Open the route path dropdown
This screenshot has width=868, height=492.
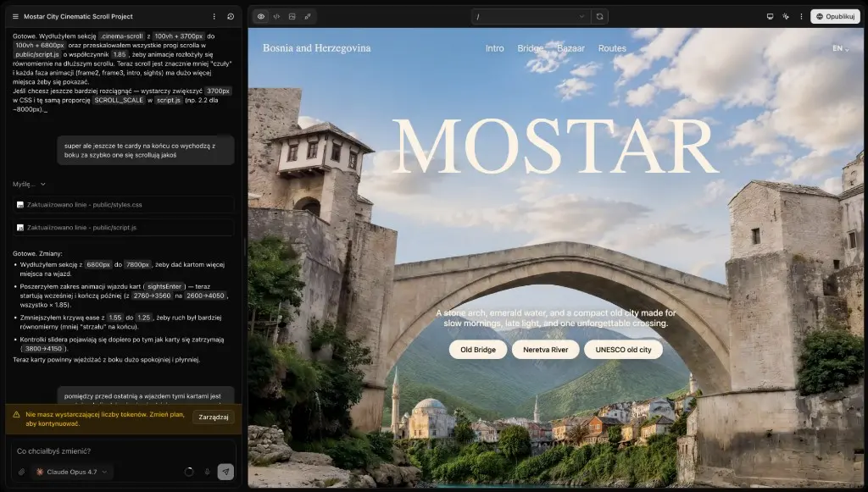531,17
